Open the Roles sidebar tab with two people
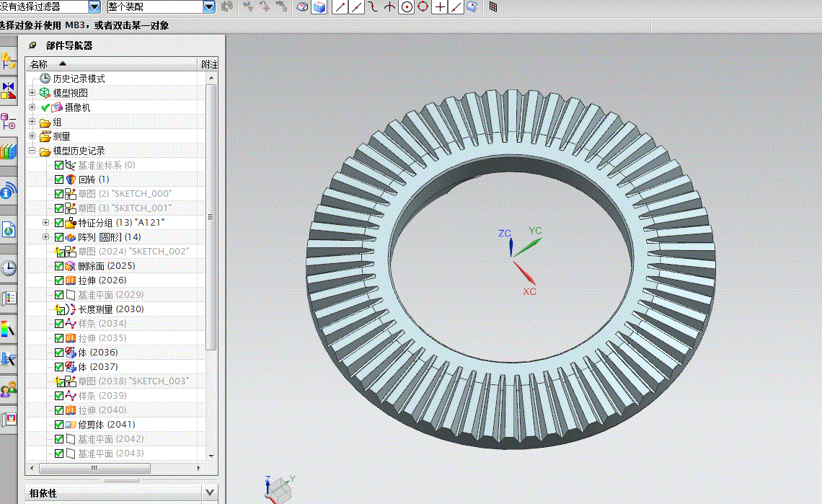822x504 pixels. click(8, 390)
